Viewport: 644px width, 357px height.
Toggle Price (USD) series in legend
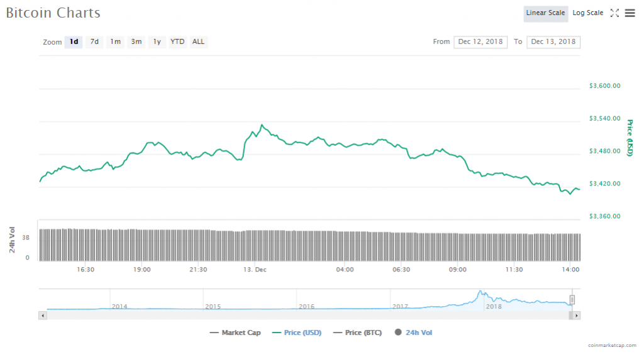(x=296, y=332)
